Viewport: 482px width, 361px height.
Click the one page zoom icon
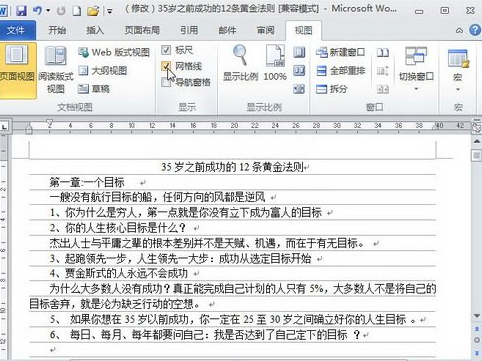coord(299,52)
